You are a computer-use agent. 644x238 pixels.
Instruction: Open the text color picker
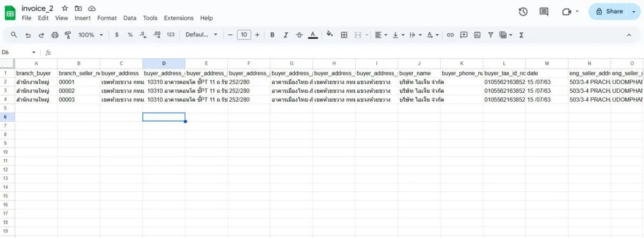313,35
